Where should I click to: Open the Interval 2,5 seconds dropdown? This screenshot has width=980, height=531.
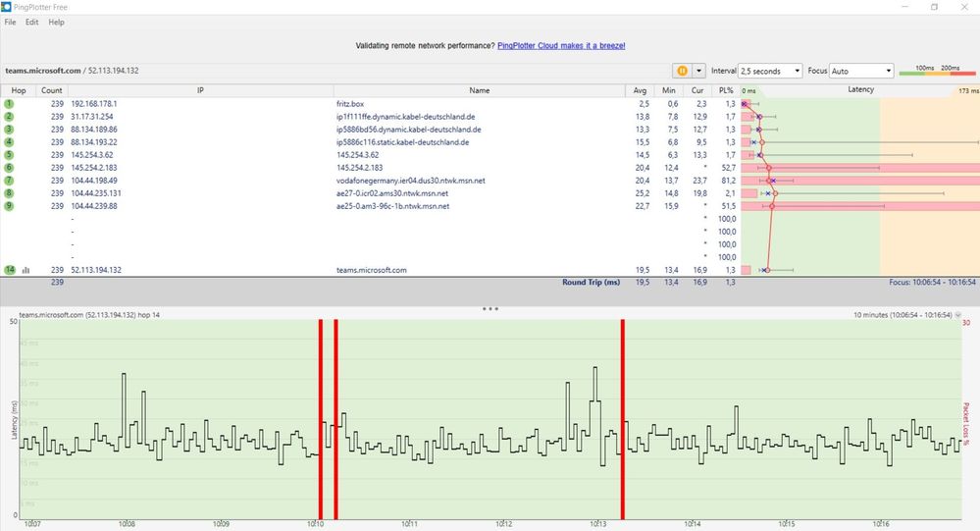[770, 71]
